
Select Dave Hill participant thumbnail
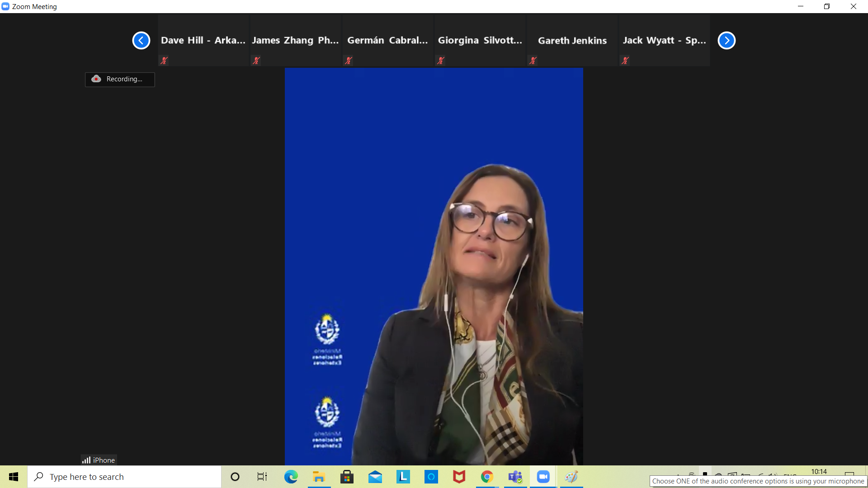click(203, 41)
